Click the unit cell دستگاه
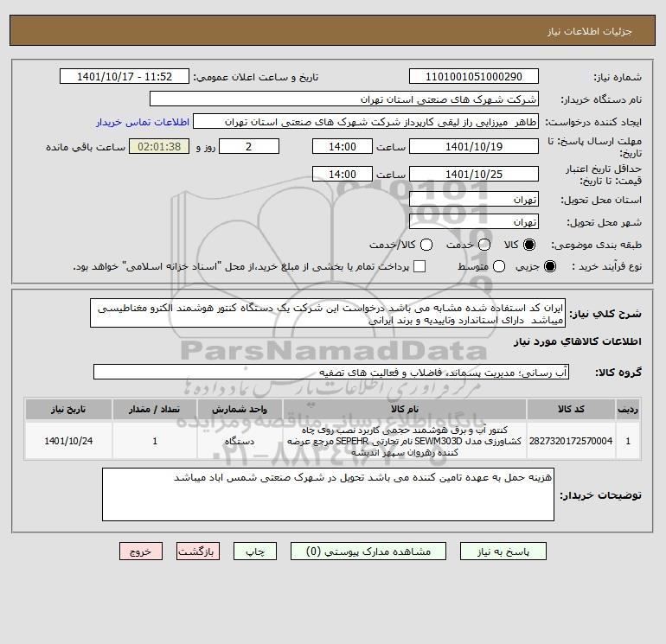This screenshot has height=644, width=666. [x=240, y=441]
